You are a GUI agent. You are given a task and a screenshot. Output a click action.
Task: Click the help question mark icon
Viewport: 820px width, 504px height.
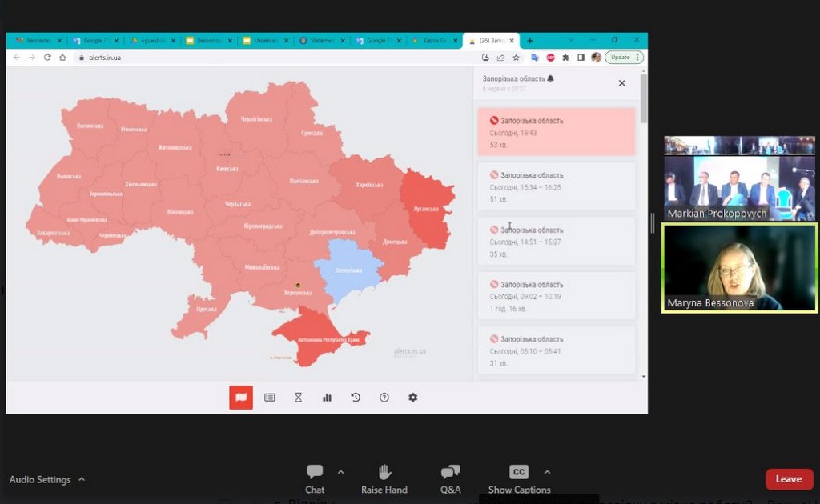[384, 398]
